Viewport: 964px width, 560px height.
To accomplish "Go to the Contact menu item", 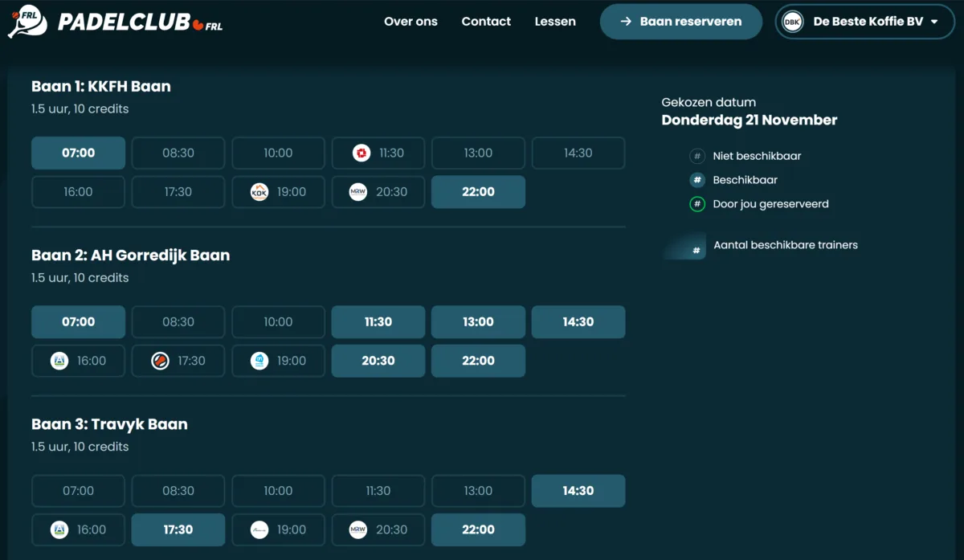I will [486, 22].
